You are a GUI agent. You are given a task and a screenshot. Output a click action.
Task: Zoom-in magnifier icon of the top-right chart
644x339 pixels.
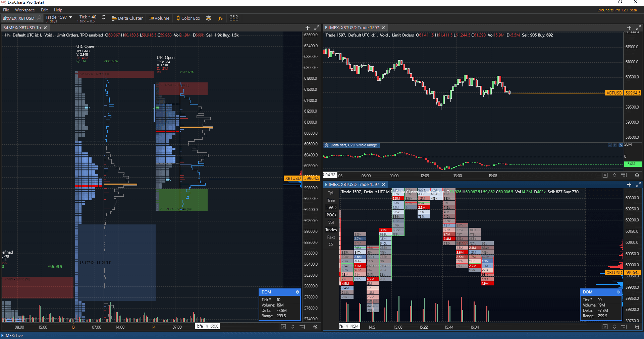pos(637,175)
